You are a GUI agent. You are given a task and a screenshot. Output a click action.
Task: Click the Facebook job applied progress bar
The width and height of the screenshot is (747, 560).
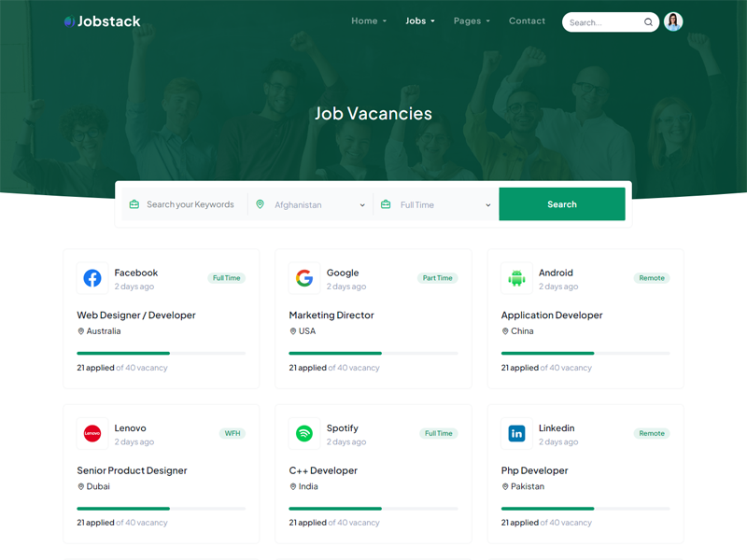coord(161,354)
